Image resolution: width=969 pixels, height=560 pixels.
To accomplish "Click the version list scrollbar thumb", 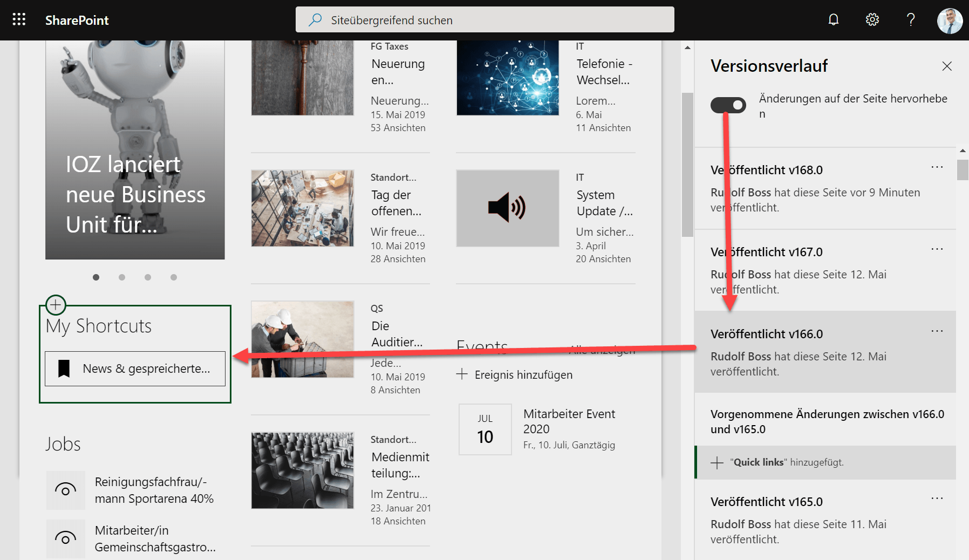I will point(963,169).
